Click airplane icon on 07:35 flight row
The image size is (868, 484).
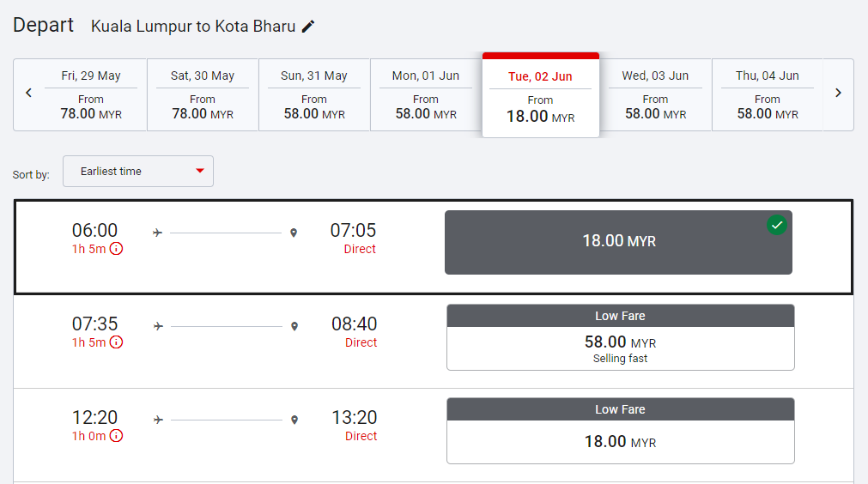[x=157, y=326]
